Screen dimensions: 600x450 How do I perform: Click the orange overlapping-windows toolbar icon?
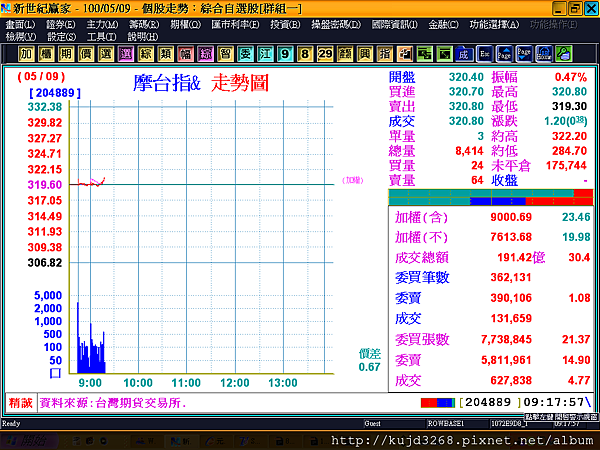[404, 54]
